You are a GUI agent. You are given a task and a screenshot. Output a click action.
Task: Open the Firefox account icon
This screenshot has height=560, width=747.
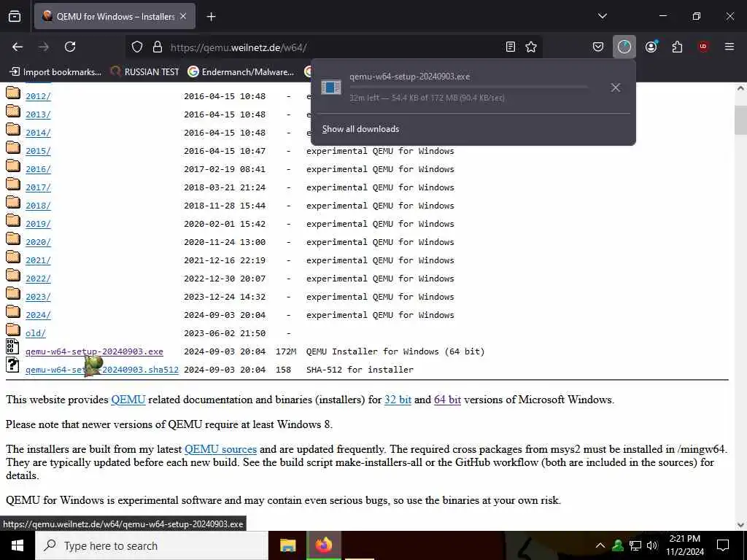(x=651, y=46)
